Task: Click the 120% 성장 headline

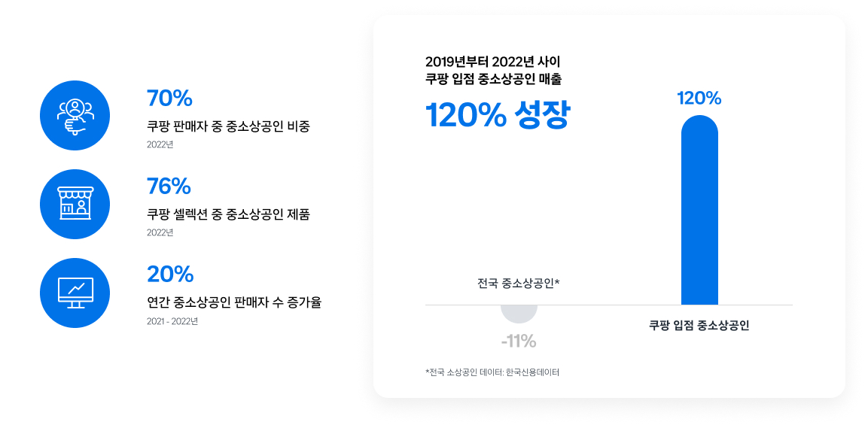Action: coord(497,115)
